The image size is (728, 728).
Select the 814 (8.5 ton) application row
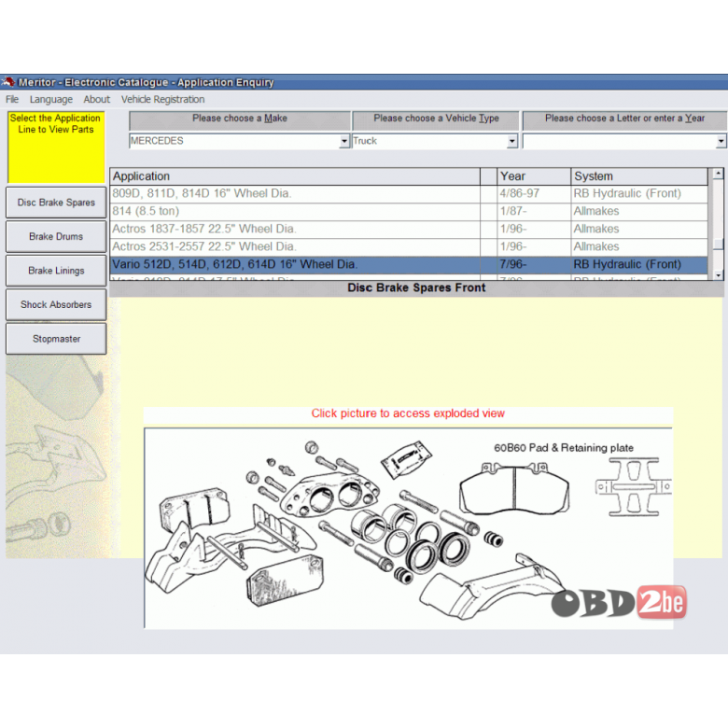pos(409,211)
